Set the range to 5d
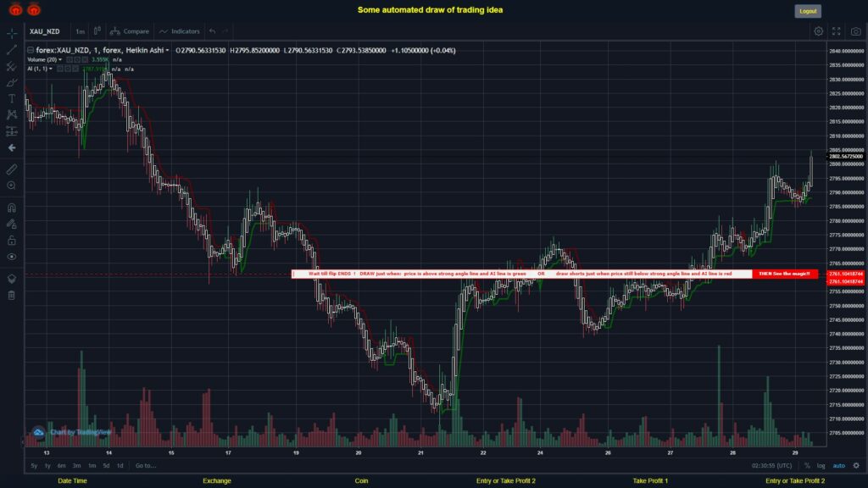868x488 pixels. tap(106, 466)
